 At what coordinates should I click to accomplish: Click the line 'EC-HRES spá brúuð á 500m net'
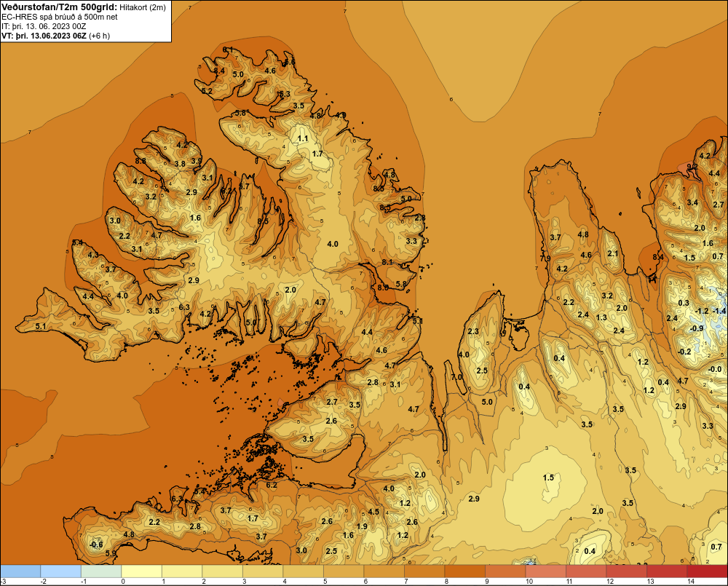click(60, 17)
